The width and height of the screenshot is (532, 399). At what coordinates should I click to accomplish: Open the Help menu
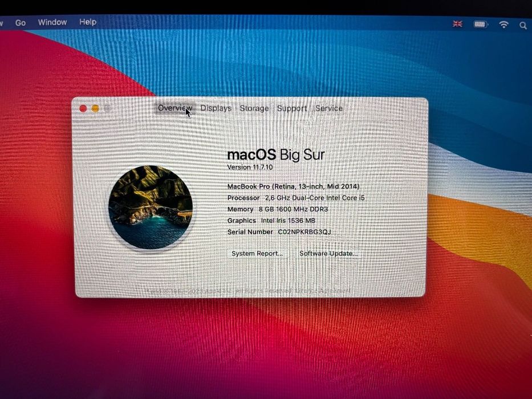(88, 22)
